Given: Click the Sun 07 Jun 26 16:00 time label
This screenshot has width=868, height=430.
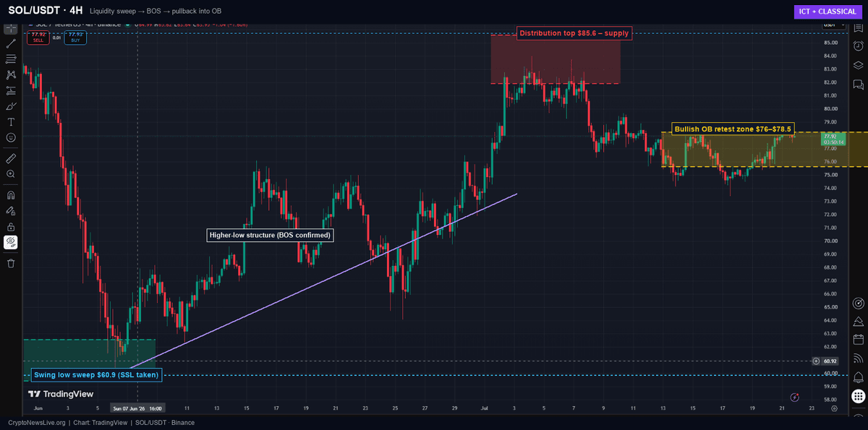Looking at the screenshot, I should [138, 408].
